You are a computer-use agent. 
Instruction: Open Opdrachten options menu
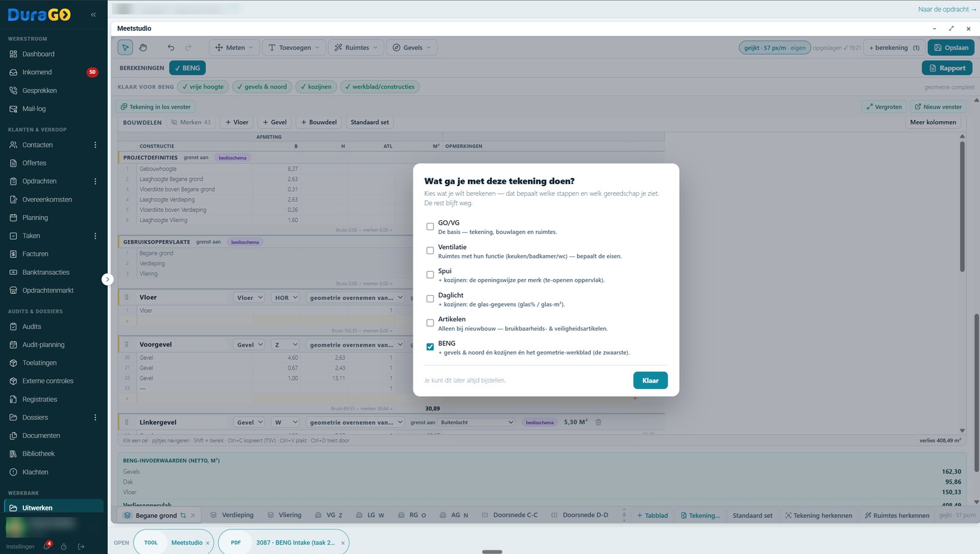point(95,181)
